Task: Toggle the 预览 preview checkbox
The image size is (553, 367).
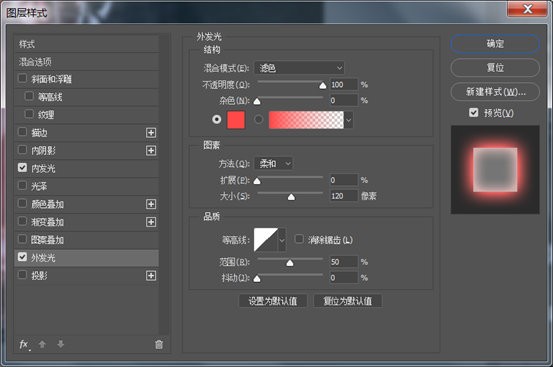Action: [x=474, y=112]
